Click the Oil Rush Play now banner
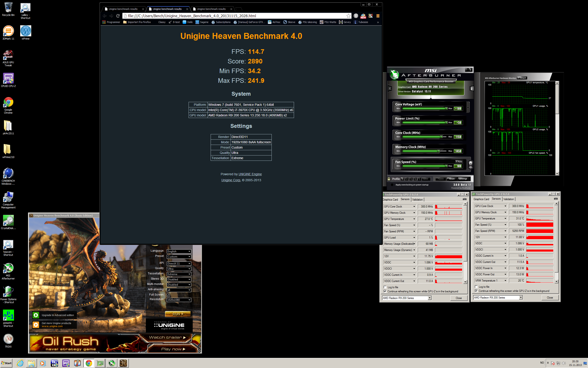The width and height of the screenshot is (588, 368). click(173, 349)
